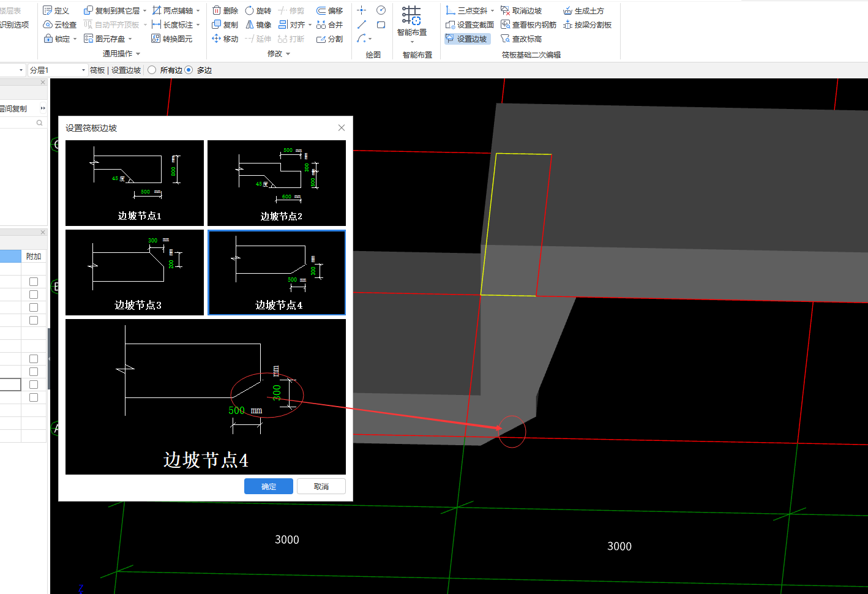Click the 删除 delete tool
868x594 pixels.
(225, 10)
